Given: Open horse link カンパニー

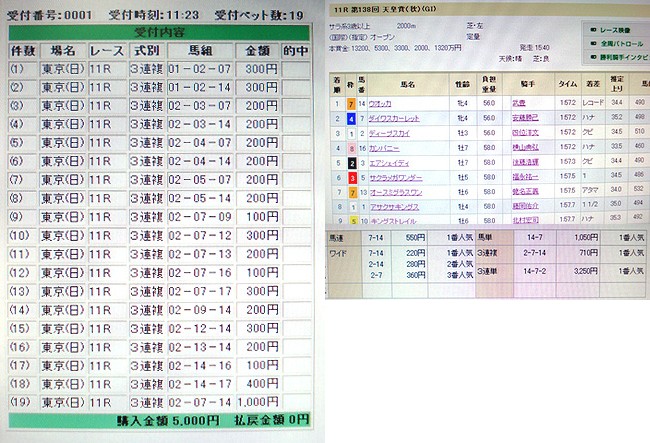Looking at the screenshot, I should click(x=383, y=147).
